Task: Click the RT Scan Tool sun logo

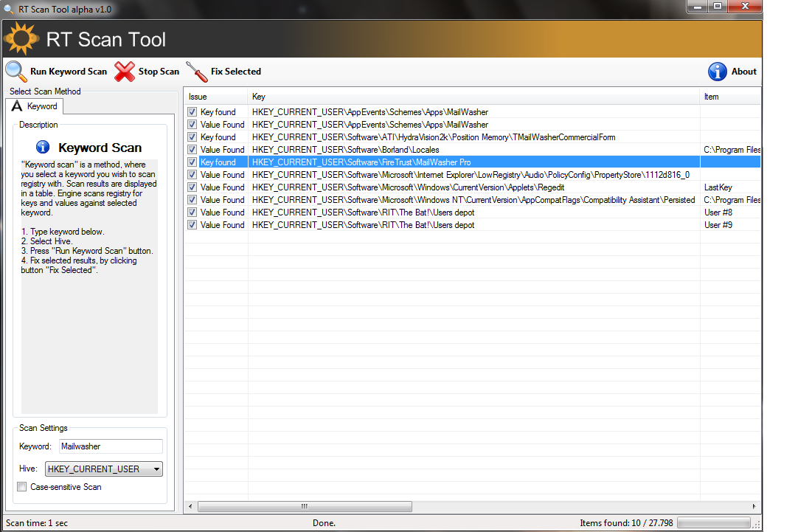Action: pos(21,39)
